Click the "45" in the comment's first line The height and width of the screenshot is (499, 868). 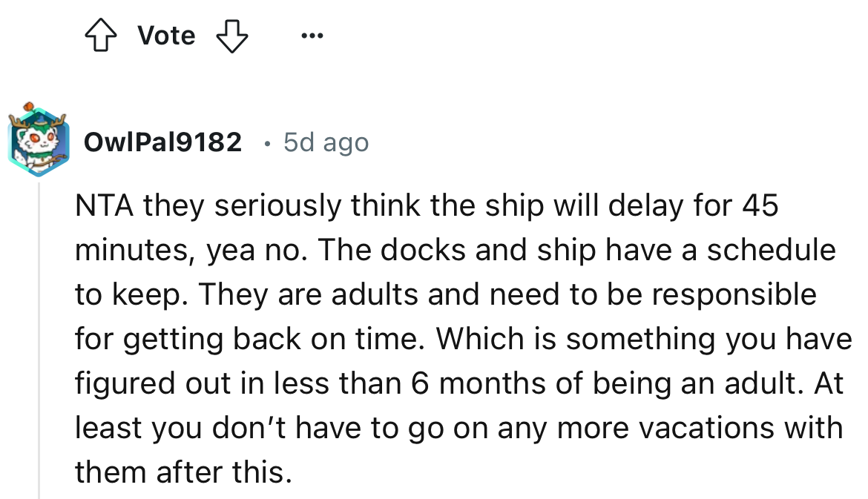(758, 206)
